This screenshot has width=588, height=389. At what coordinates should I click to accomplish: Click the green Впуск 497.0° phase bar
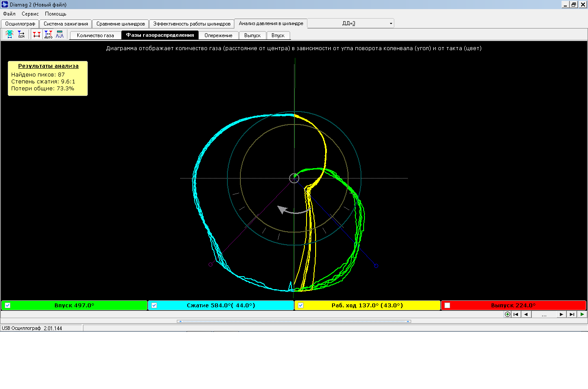coord(74,306)
